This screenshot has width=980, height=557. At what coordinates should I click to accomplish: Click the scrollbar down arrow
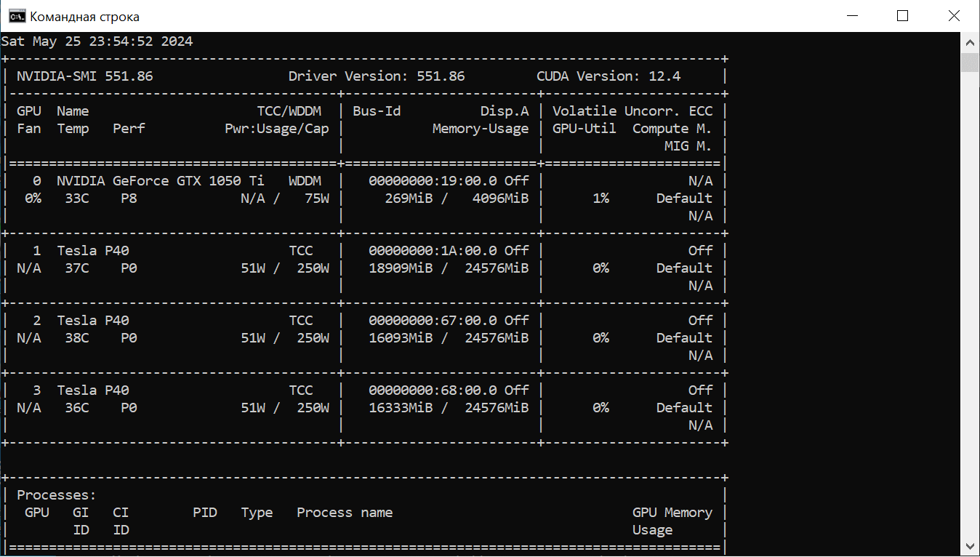tap(970, 545)
